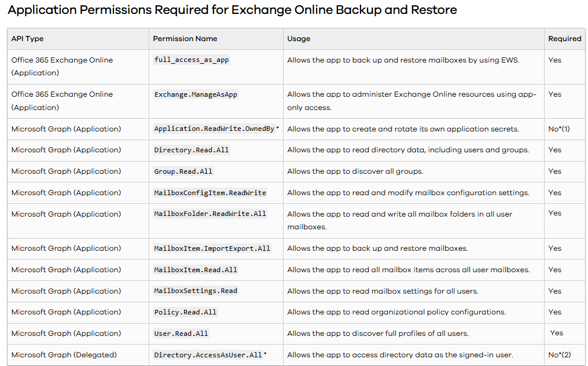The width and height of the screenshot is (588, 366).
Task: Select the Exchange.ManageAsApp permission code
Action: pos(196,94)
